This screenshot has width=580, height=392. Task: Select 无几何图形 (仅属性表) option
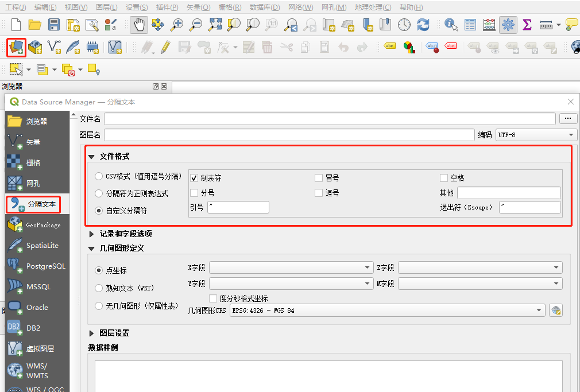tap(99, 306)
